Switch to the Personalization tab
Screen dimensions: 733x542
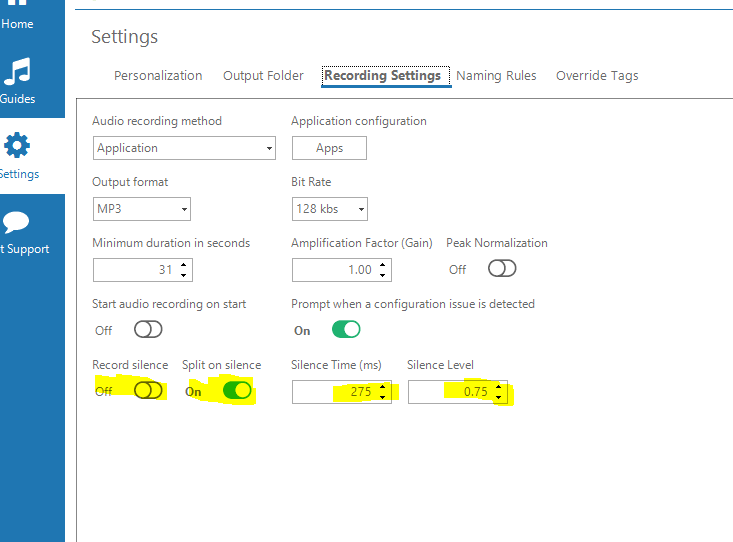click(158, 76)
